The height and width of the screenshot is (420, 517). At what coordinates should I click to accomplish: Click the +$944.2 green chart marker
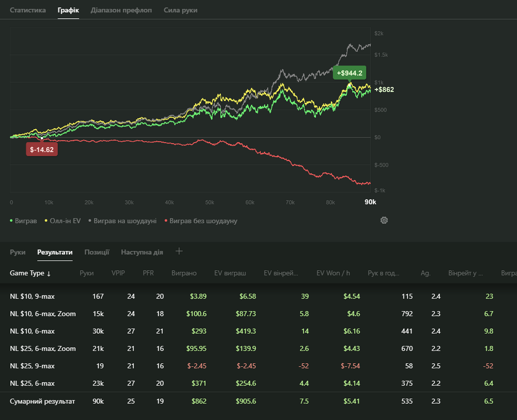click(350, 73)
